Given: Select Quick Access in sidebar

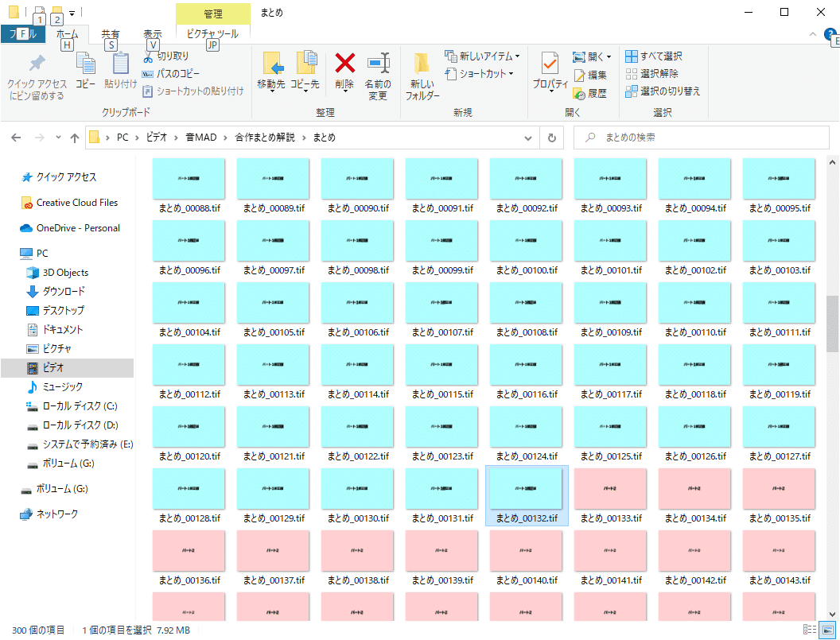Looking at the screenshot, I should pos(58,177).
